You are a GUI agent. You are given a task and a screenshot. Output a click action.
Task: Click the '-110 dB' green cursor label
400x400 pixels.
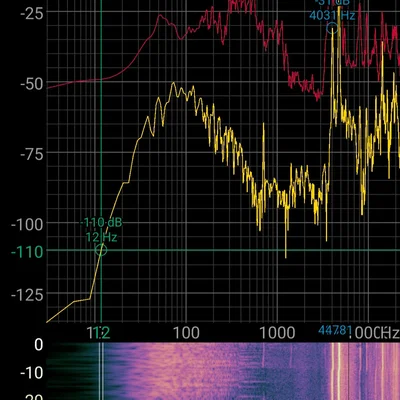(102, 222)
